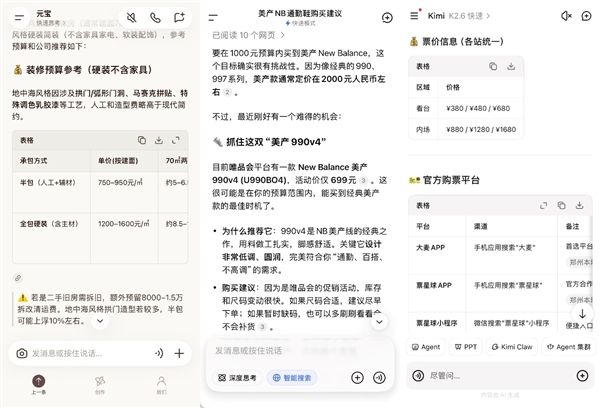
Task: Expand the 官方购票平台 table fullscreen
Action: click(543, 206)
